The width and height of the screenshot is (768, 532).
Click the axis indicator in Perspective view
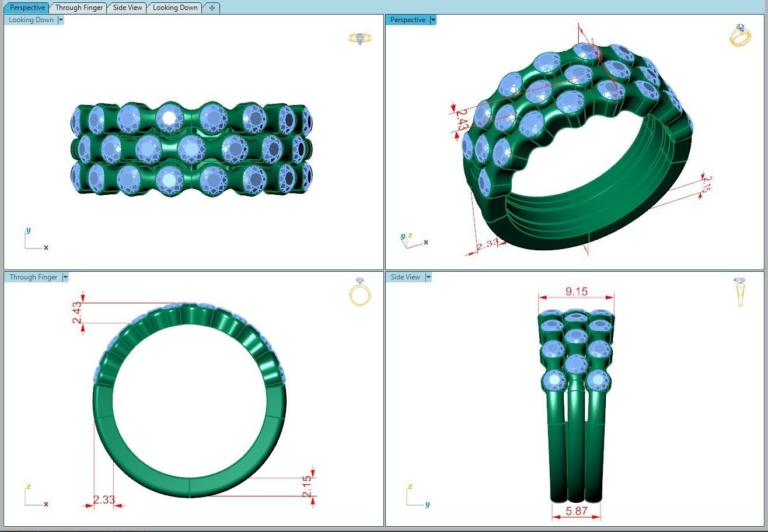pos(414,240)
